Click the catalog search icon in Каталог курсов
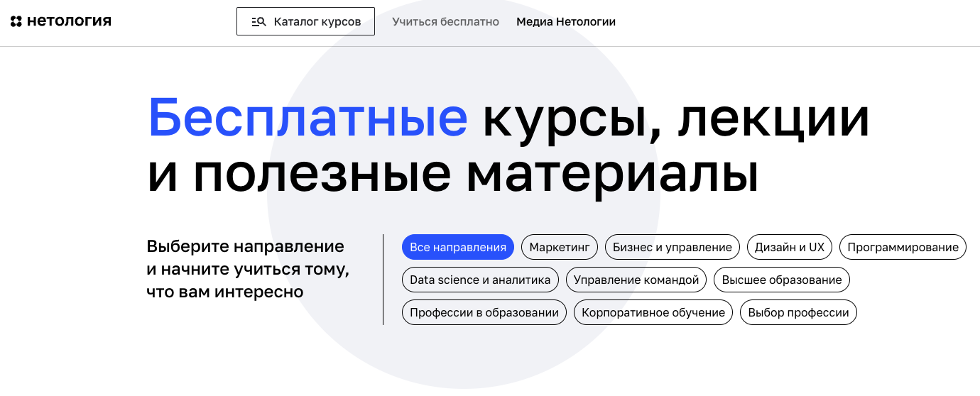This screenshot has width=980, height=396. point(258,22)
